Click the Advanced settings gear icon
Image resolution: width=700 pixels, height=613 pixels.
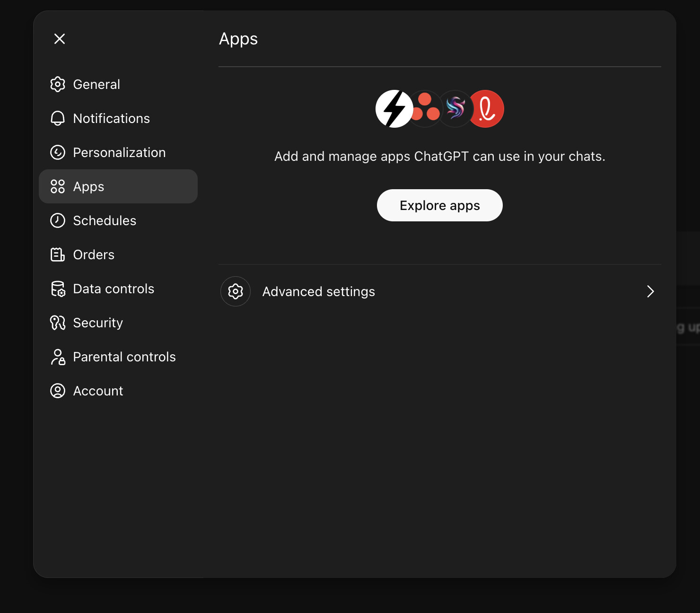pyautogui.click(x=236, y=291)
